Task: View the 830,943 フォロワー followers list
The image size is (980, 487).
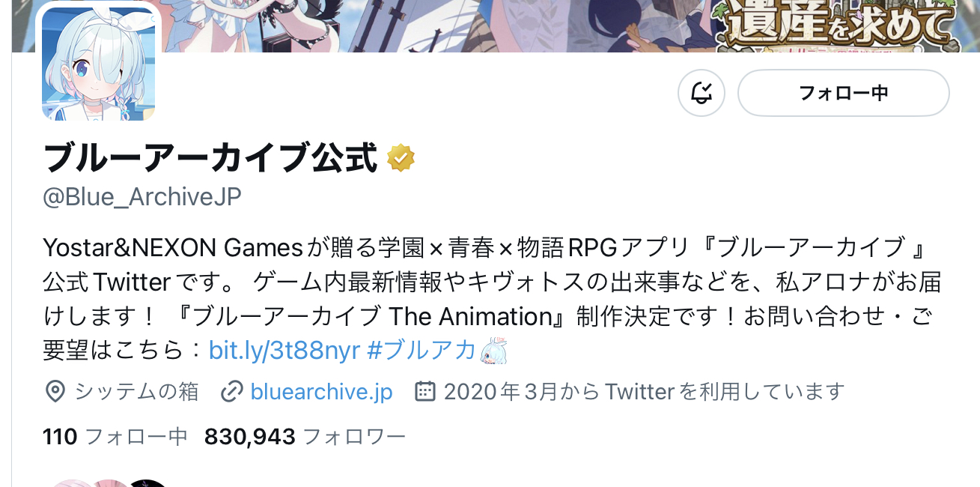Action: click(x=305, y=437)
